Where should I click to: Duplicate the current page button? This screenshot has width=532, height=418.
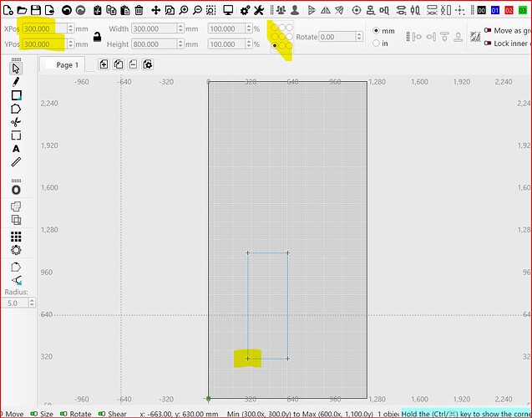pos(119,64)
